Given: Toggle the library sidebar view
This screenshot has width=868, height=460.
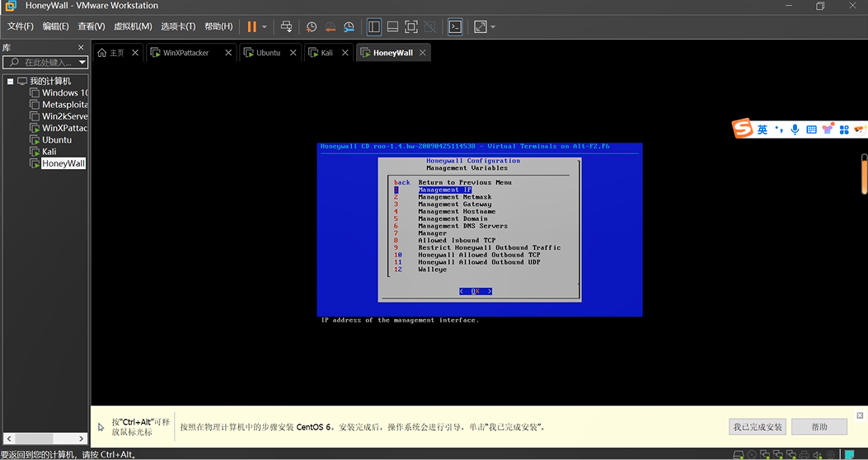Looking at the screenshot, I should (373, 26).
